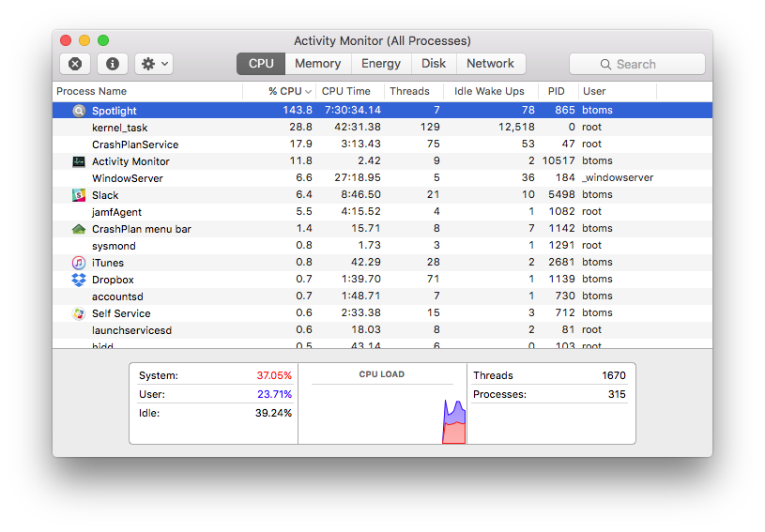This screenshot has width=765, height=532.
Task: Click the green zoom window button
Action: coord(103,40)
